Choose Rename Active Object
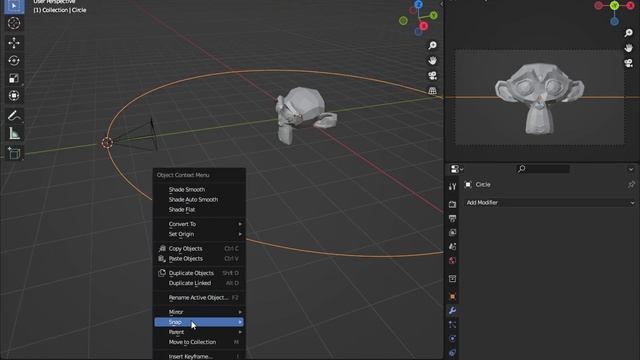Viewport: 640px width, 360px height. point(199,298)
